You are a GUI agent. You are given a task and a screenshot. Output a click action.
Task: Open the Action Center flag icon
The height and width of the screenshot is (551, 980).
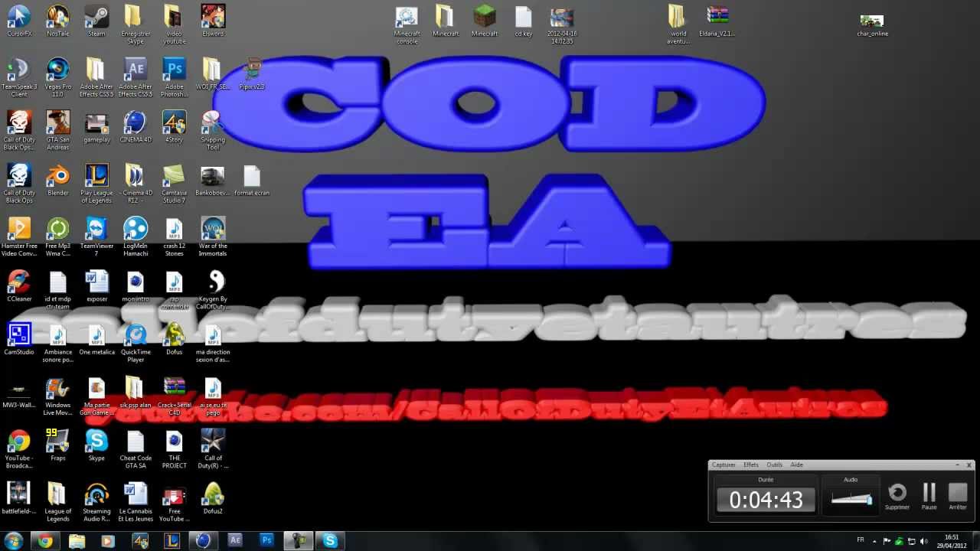click(x=888, y=541)
